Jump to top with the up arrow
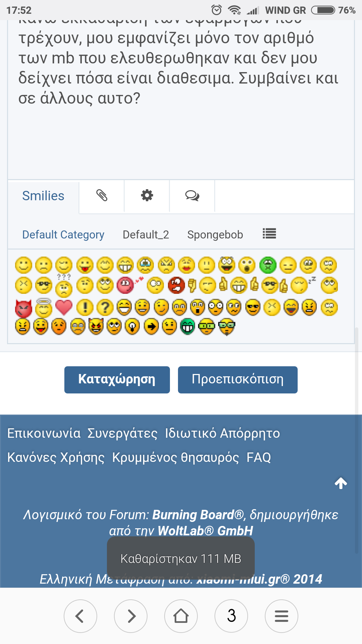The image size is (362, 644). pyautogui.click(x=341, y=483)
